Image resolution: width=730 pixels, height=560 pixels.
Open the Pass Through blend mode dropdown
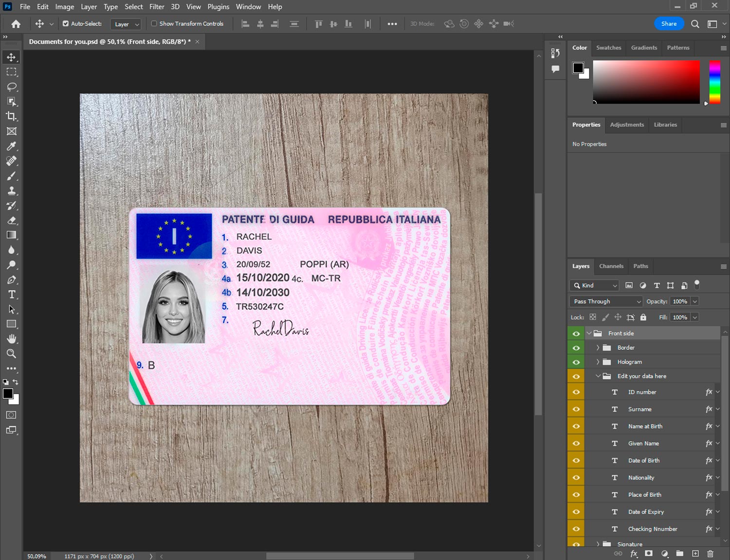coord(606,302)
